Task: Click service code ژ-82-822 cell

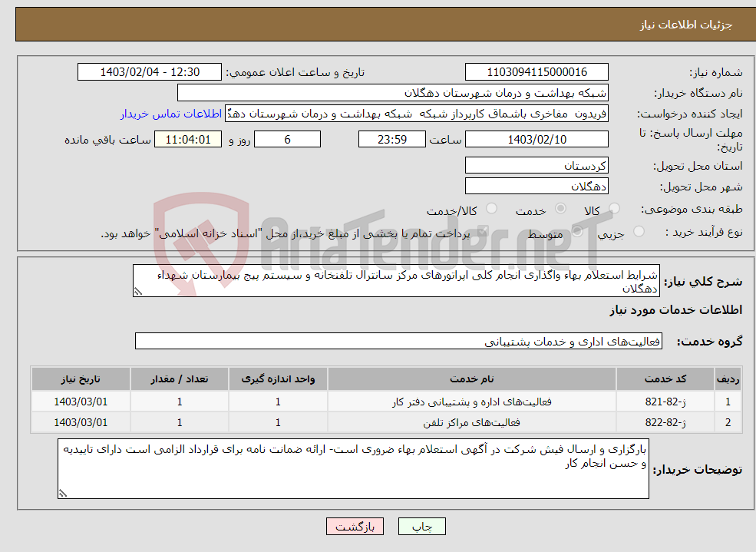Action: [x=665, y=422]
